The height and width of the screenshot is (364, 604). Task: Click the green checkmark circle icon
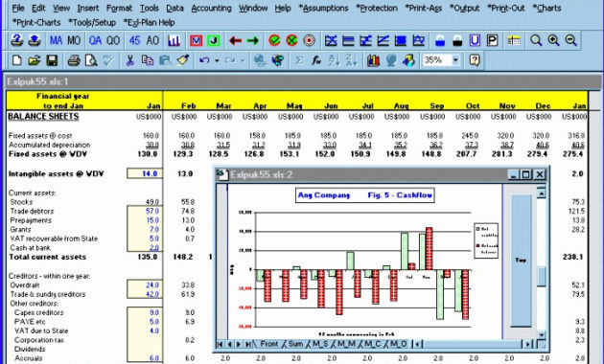click(x=274, y=40)
